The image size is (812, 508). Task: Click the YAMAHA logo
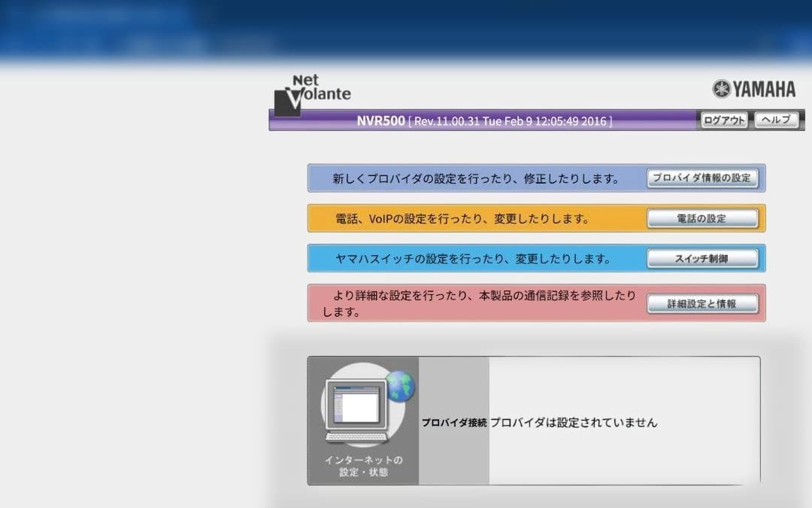tap(753, 89)
